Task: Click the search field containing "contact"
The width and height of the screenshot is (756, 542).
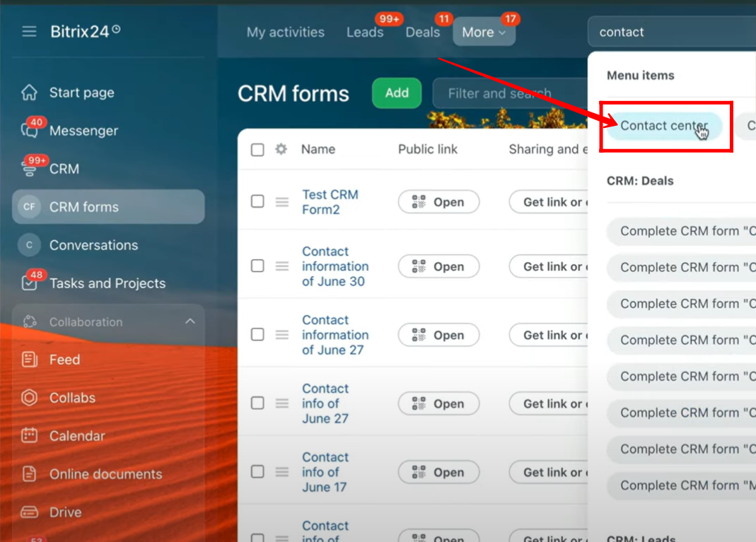Action: pyautogui.click(x=672, y=32)
